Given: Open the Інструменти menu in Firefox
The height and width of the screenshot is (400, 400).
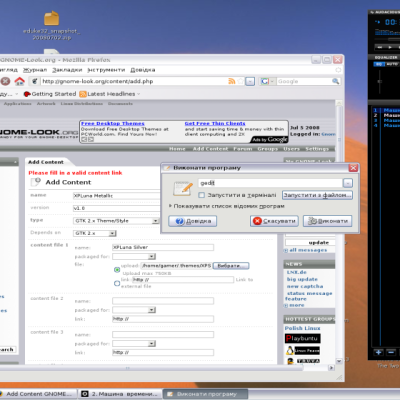Looking at the screenshot, I should pyautogui.click(x=106, y=70).
